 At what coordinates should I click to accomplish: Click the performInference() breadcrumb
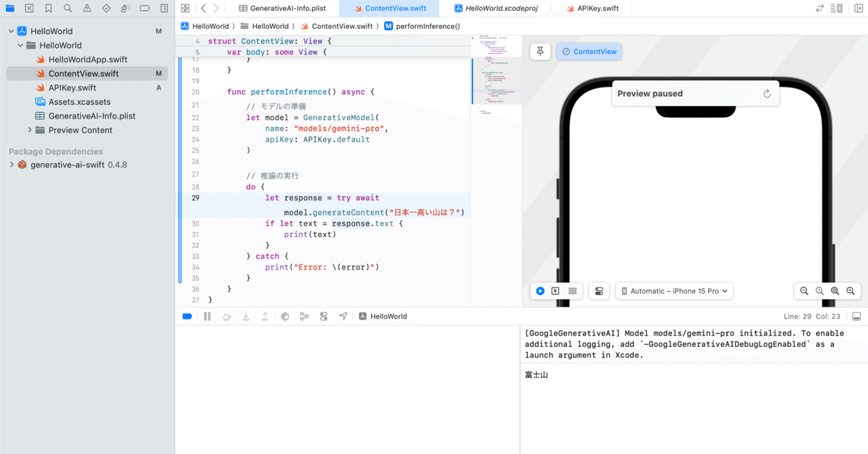click(x=422, y=26)
